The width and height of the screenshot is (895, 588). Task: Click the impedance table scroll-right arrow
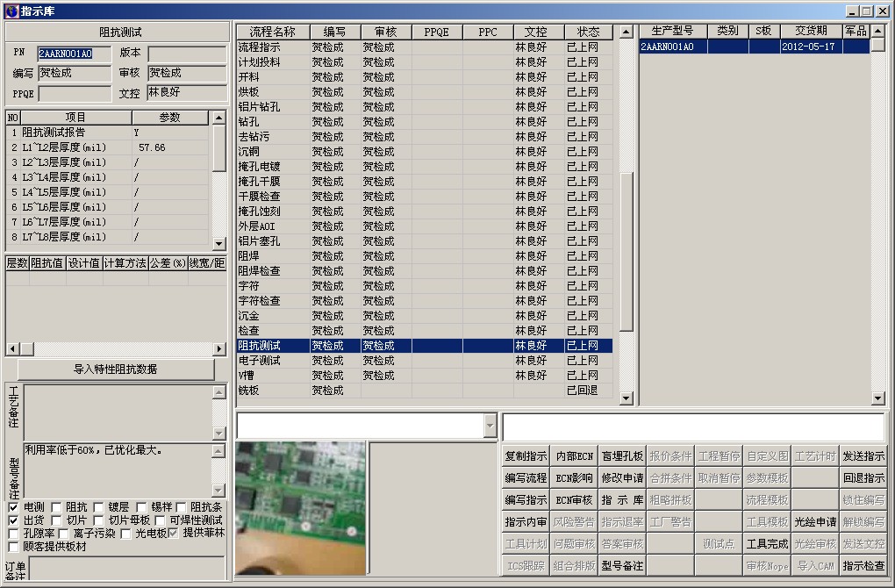coord(219,348)
